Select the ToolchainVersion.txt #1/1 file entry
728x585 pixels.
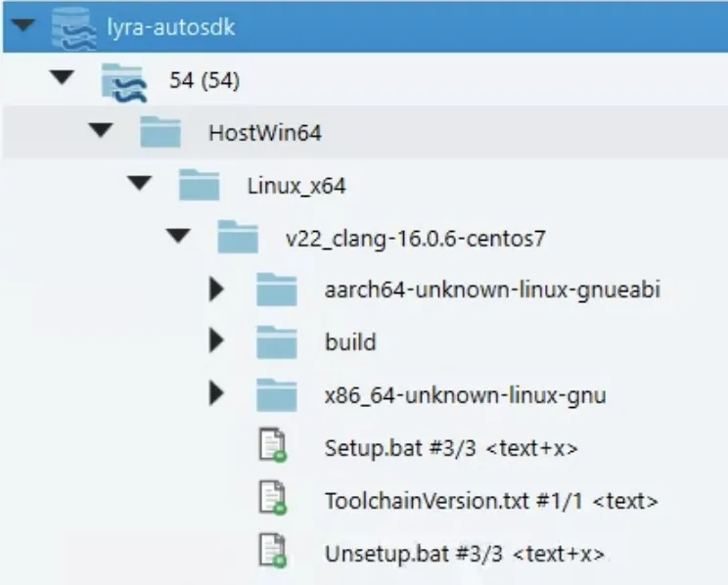point(490,502)
